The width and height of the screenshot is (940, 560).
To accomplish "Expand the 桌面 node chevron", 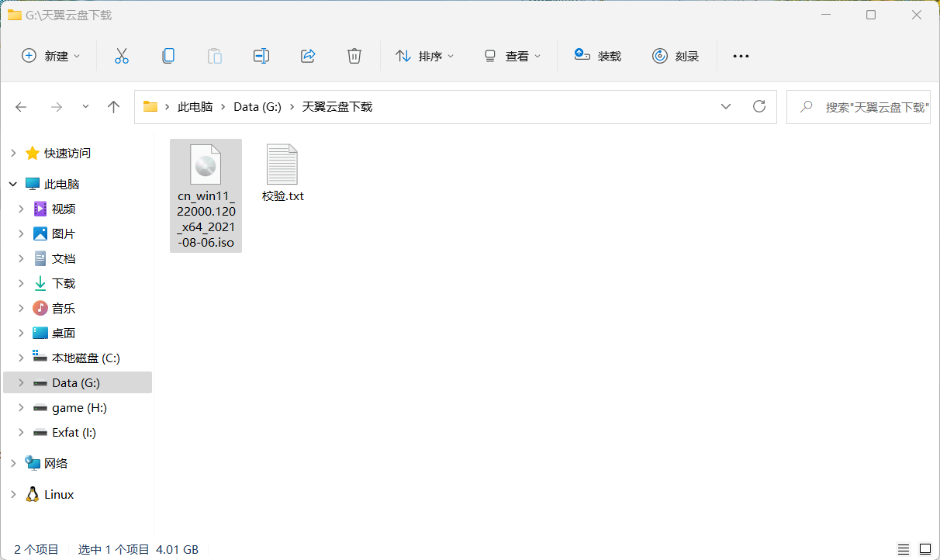I will [22, 334].
